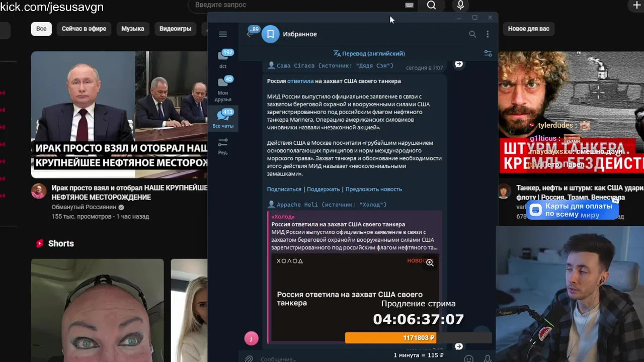Open Обманутый Россиянин channel avatar

click(x=39, y=191)
